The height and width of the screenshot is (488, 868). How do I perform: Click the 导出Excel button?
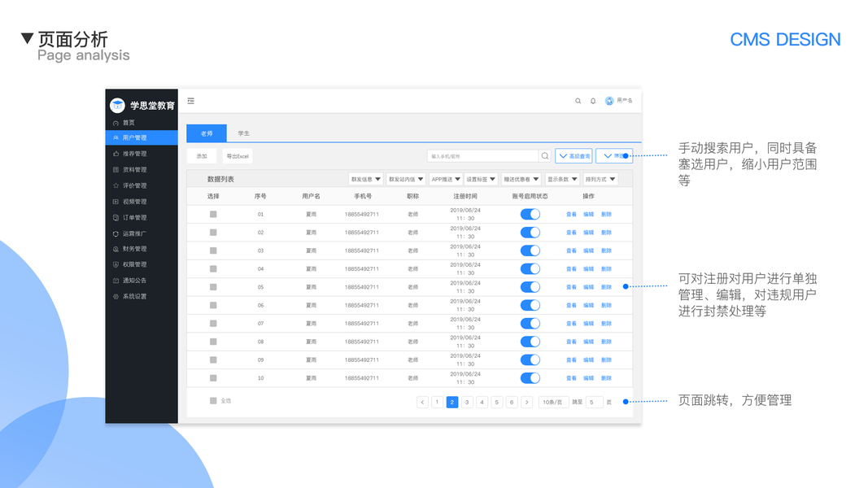pos(238,156)
